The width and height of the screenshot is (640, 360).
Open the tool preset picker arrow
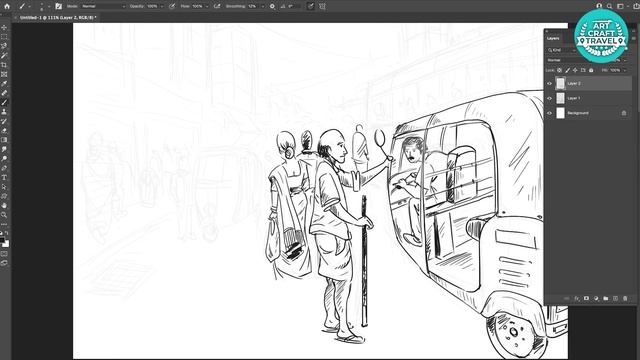coord(29,7)
